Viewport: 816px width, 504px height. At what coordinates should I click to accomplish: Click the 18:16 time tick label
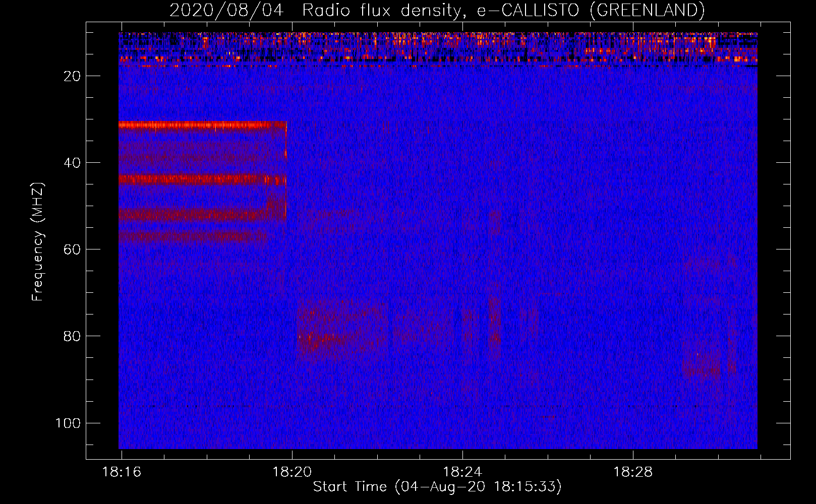coord(122,472)
